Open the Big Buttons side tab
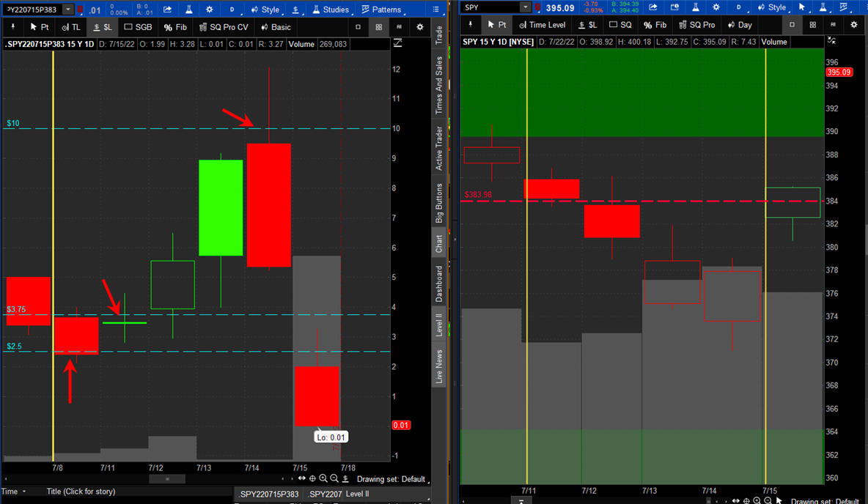Image resolution: width=868 pixels, height=504 pixels. click(x=438, y=203)
